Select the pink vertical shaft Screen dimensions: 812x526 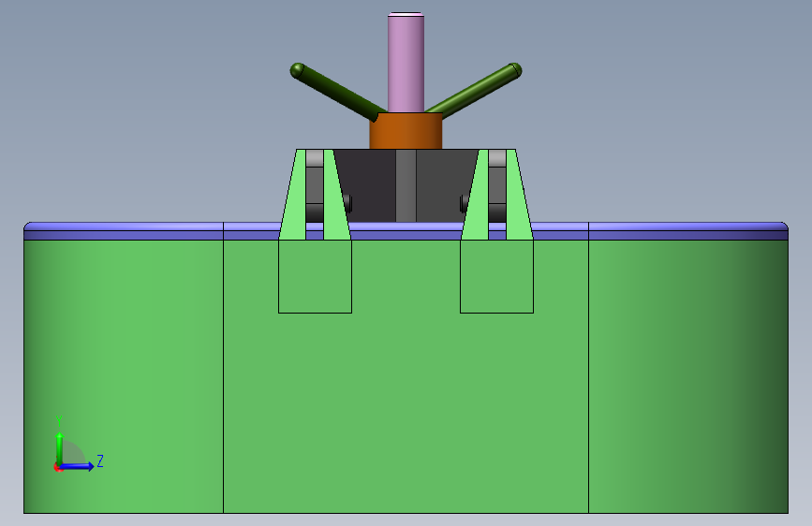(406, 62)
